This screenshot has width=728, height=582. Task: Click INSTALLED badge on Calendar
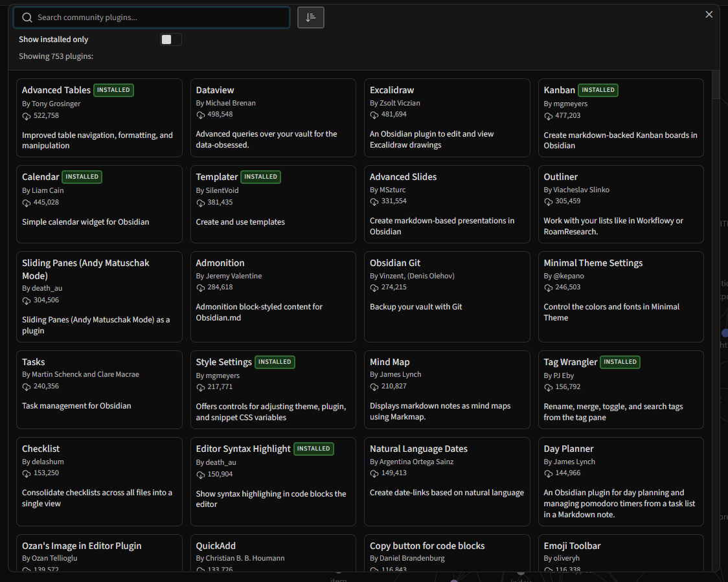point(82,177)
